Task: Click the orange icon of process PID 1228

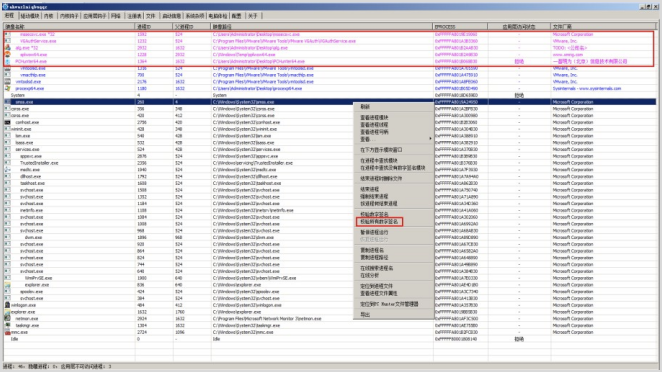Action: (x=8, y=54)
